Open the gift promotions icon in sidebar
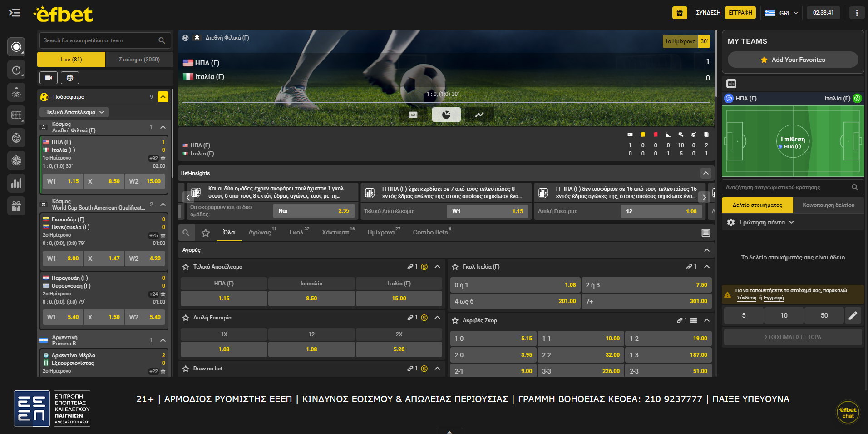The image size is (868, 434). 16,206
